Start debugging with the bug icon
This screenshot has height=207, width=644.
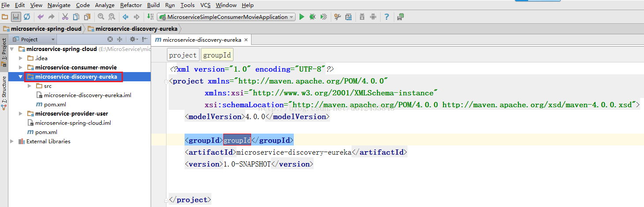[313, 17]
